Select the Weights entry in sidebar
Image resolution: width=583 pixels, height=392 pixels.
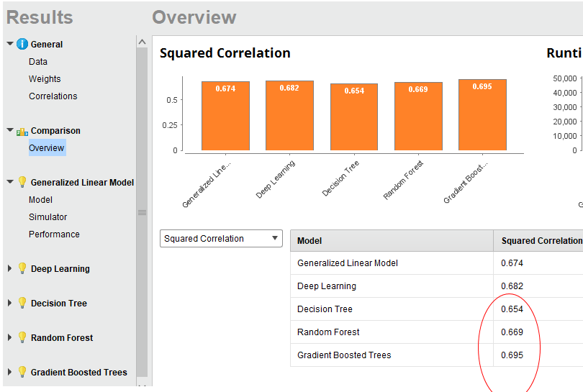[x=45, y=79]
